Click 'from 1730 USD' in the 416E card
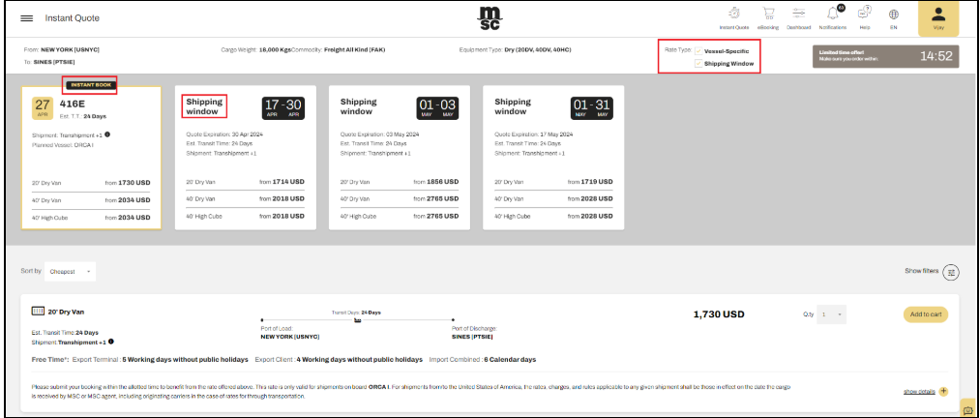The width and height of the screenshot is (980, 418). point(128,183)
